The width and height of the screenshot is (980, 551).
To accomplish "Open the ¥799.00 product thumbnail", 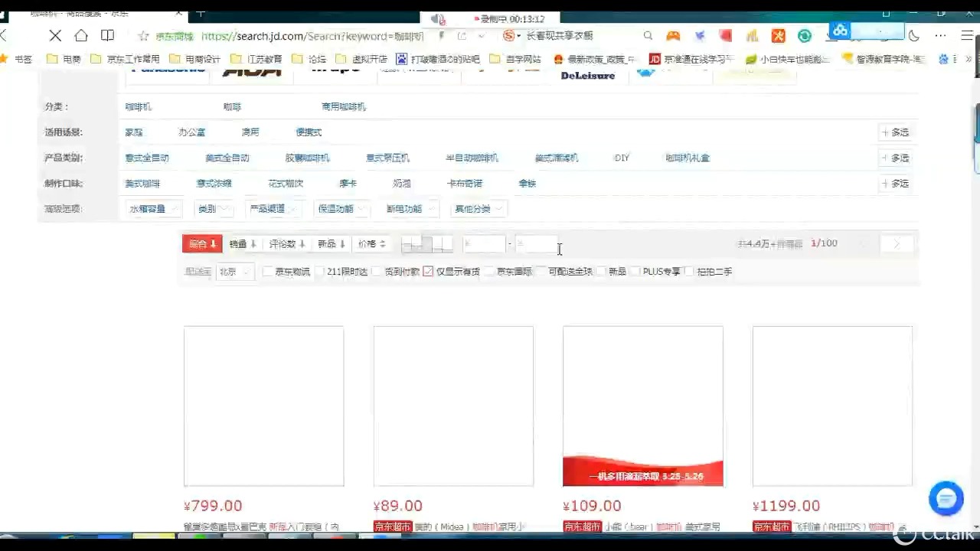I will [x=264, y=406].
